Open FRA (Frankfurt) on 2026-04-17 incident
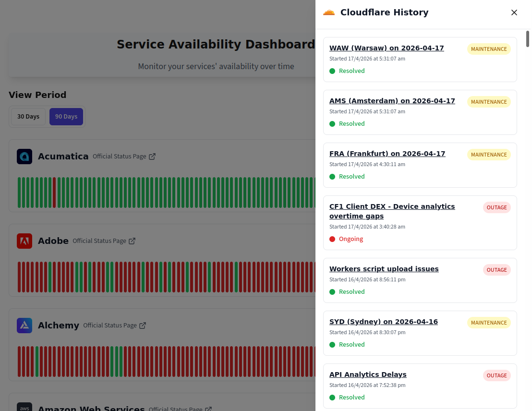This screenshot has width=532, height=411. [387, 154]
